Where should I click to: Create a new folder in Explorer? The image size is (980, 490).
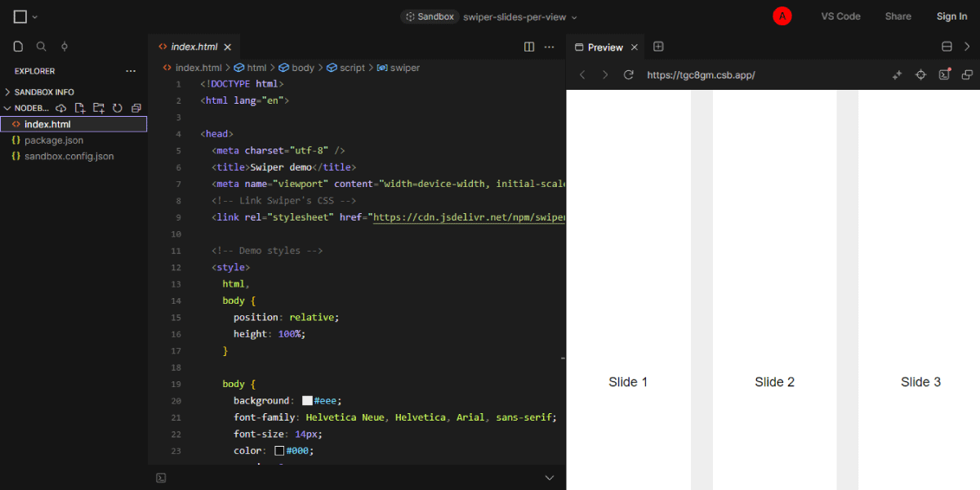tap(99, 108)
